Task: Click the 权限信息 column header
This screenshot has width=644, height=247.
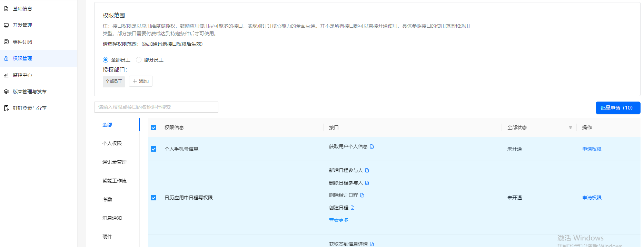Action: pos(174,127)
